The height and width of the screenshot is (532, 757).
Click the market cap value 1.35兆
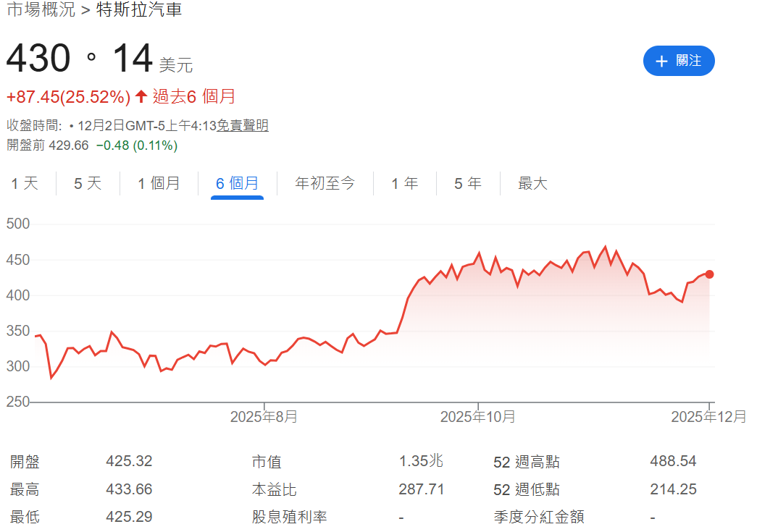coord(422,460)
